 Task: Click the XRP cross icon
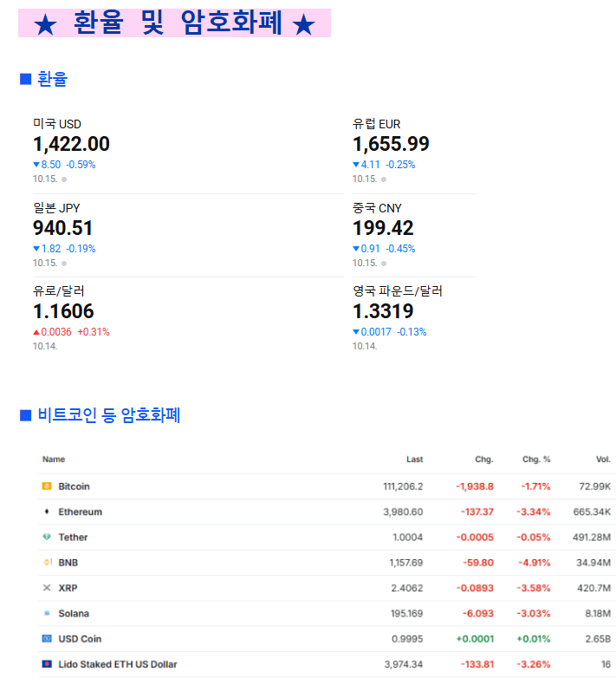point(47,588)
